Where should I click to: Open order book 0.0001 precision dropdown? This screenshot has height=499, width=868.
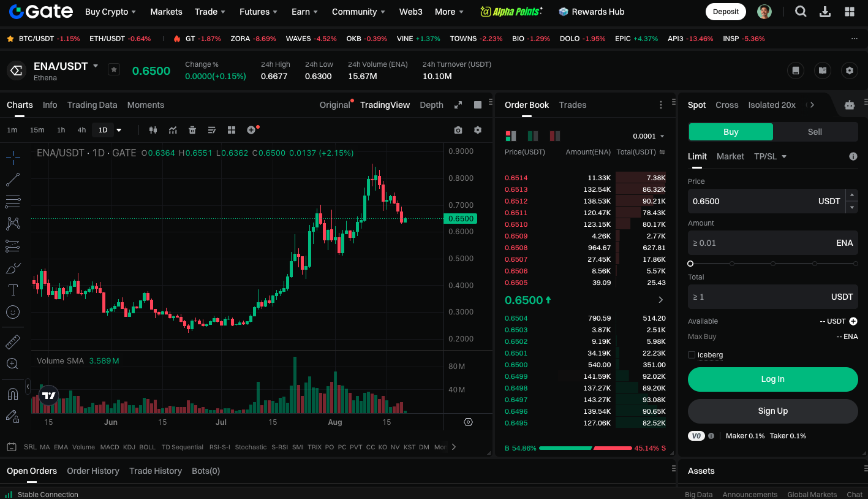coord(649,136)
